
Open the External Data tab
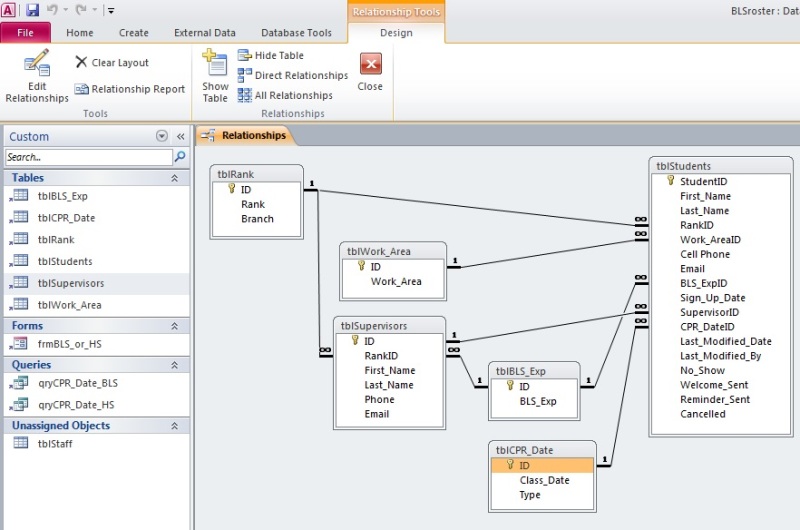[205, 33]
